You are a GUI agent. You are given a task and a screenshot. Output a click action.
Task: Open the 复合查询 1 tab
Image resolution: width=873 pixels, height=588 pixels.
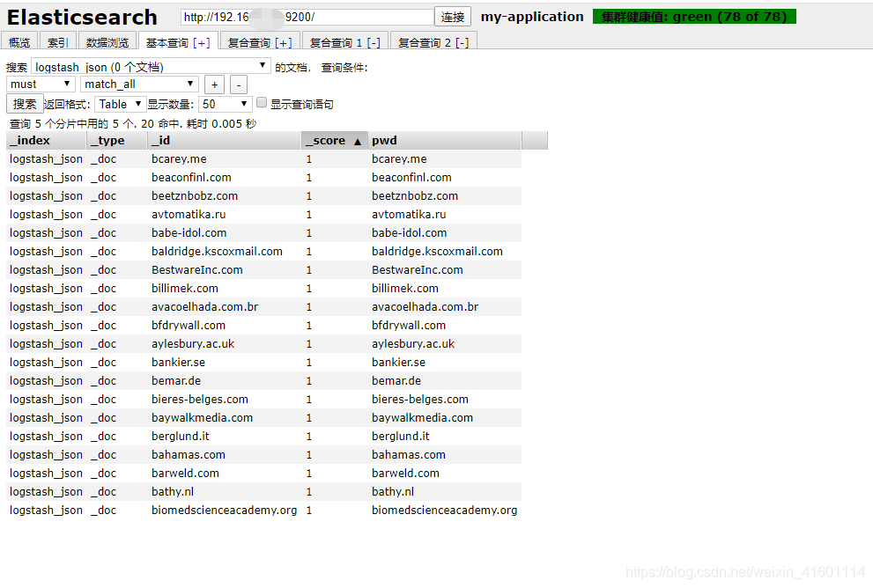337,43
